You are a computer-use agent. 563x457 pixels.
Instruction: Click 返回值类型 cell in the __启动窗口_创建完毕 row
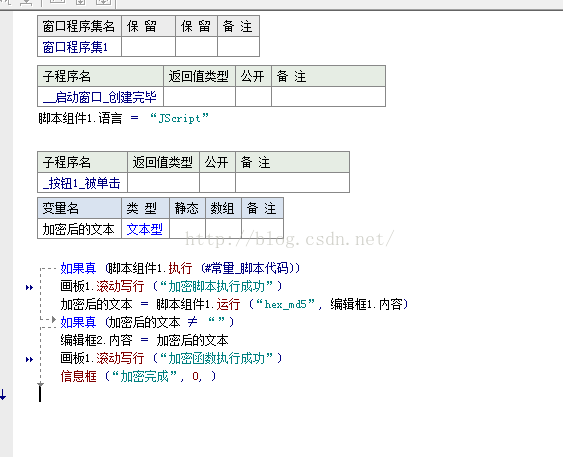(x=200, y=97)
